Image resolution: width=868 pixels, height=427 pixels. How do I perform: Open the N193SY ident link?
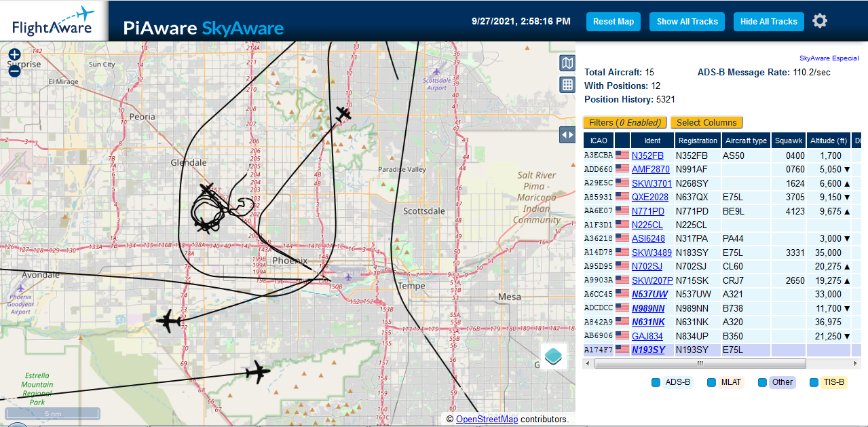pos(648,350)
